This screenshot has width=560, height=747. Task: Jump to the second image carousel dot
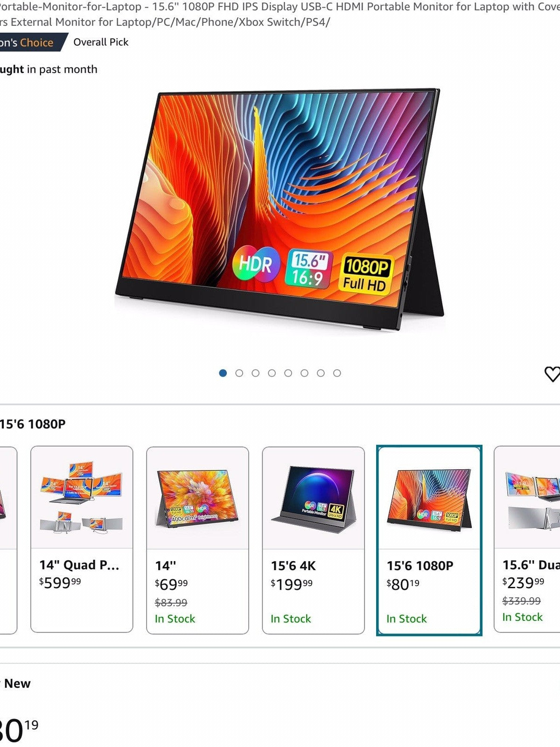239,373
